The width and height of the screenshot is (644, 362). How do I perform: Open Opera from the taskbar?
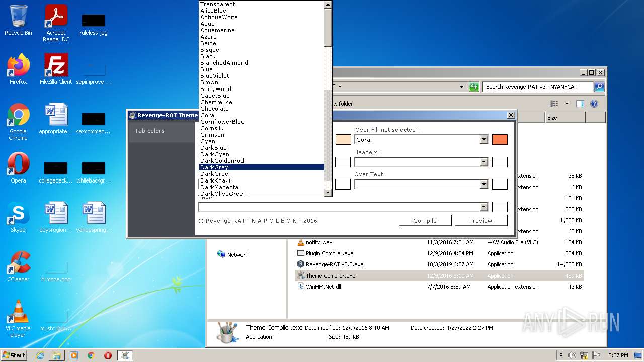[108, 355]
